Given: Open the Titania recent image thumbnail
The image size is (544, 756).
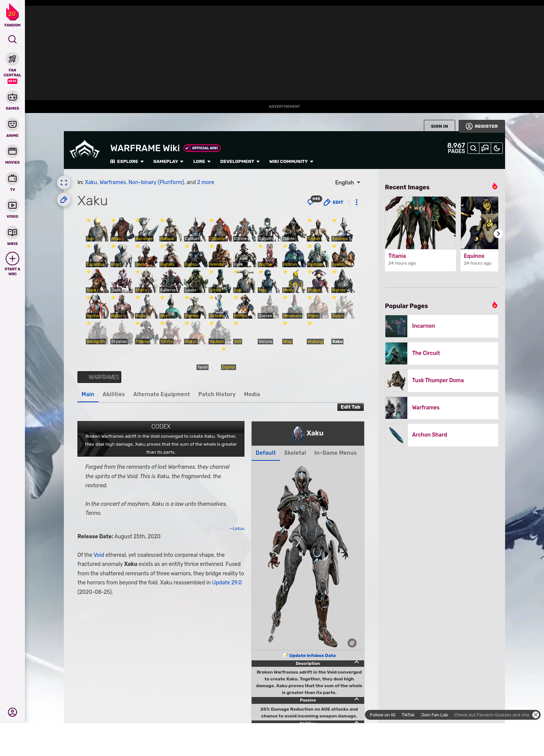Looking at the screenshot, I should click(x=420, y=223).
